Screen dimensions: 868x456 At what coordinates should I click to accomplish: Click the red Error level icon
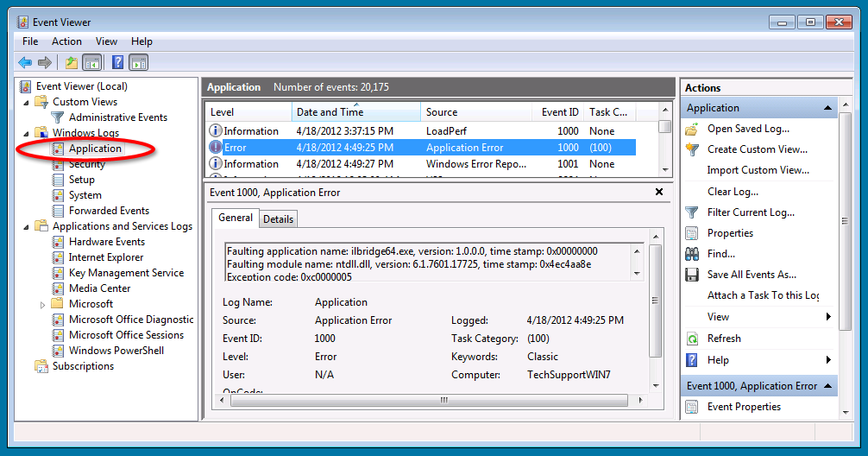[x=215, y=148]
